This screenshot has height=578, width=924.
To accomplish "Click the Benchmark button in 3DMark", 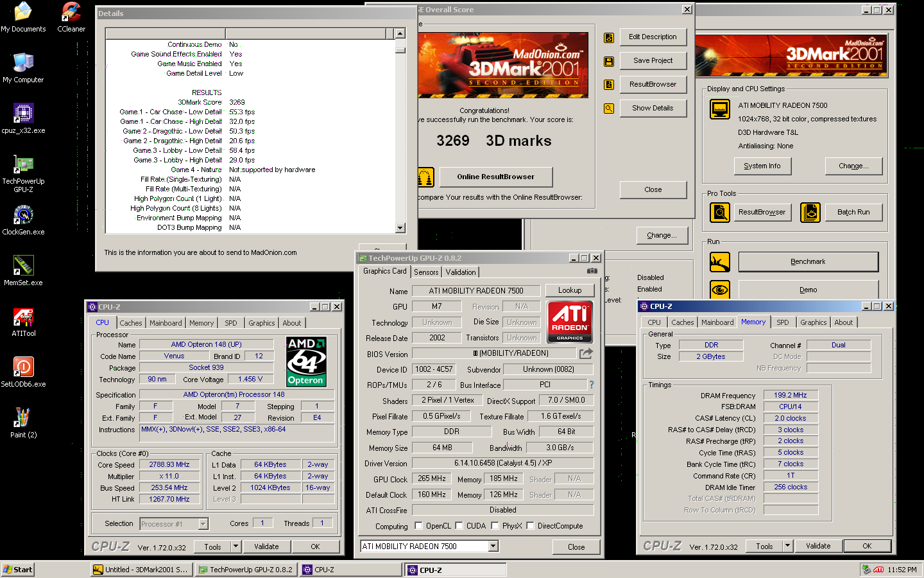I will (x=809, y=262).
